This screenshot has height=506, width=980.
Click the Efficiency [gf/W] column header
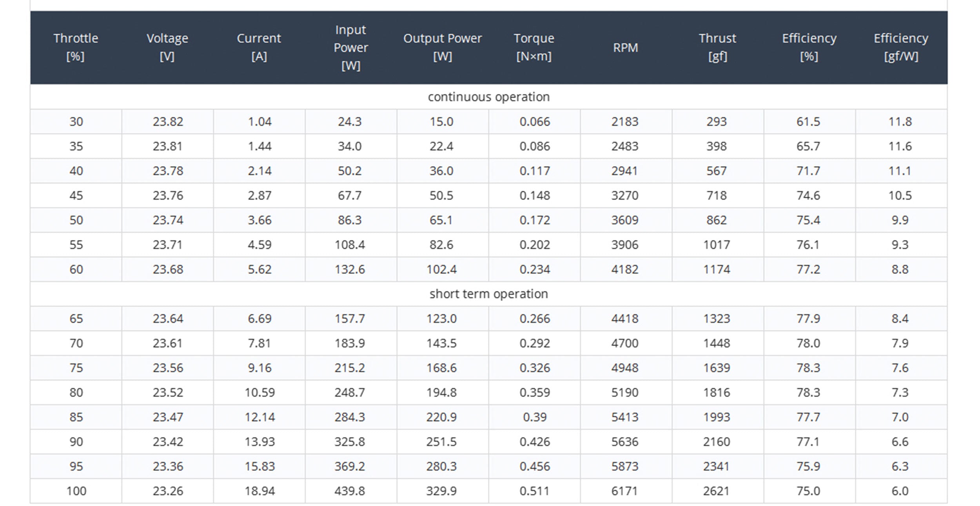(901, 47)
